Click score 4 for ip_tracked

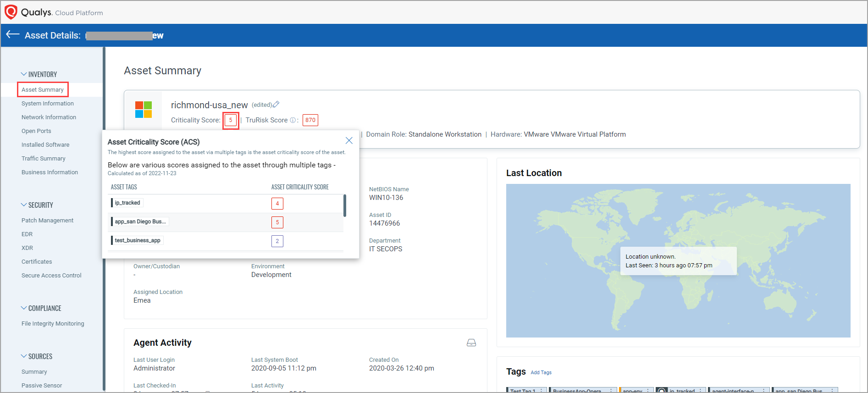tap(277, 203)
